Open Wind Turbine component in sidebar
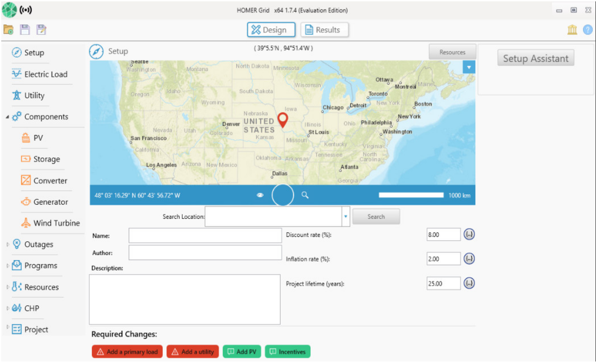The width and height of the screenshot is (596, 364). pos(56,223)
